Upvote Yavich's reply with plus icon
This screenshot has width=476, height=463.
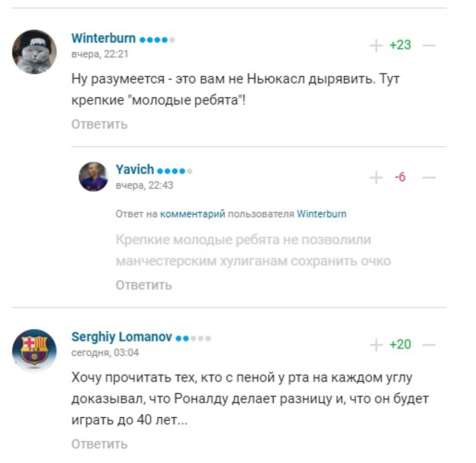coord(376,178)
